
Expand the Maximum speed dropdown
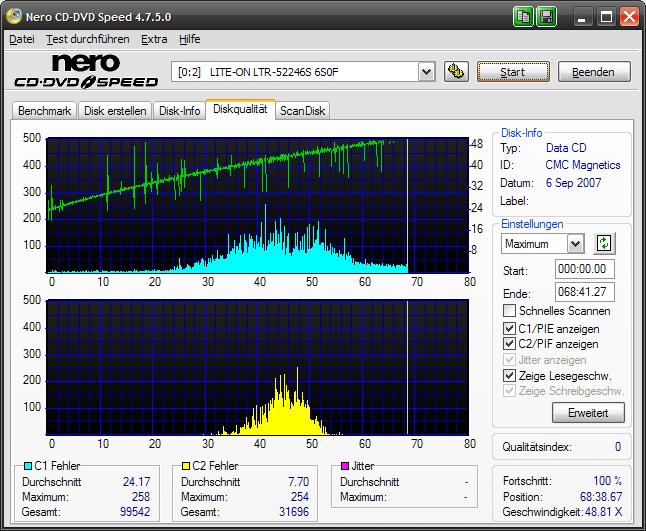click(x=575, y=244)
